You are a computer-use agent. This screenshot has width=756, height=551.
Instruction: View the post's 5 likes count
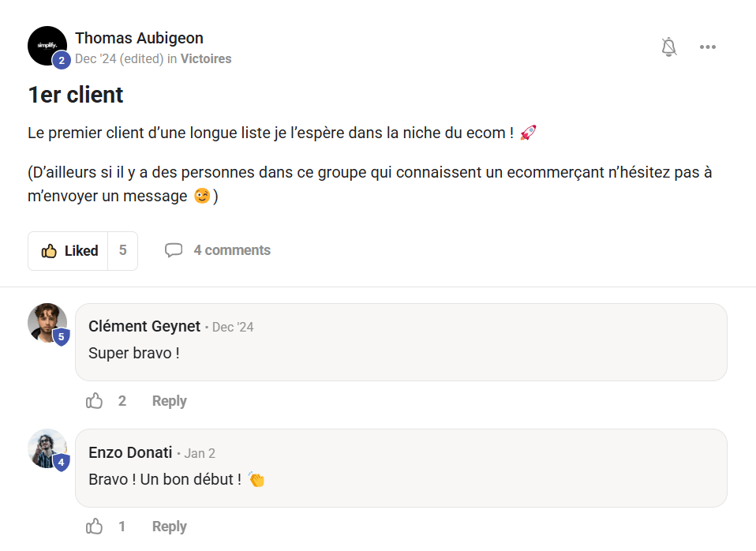click(122, 251)
